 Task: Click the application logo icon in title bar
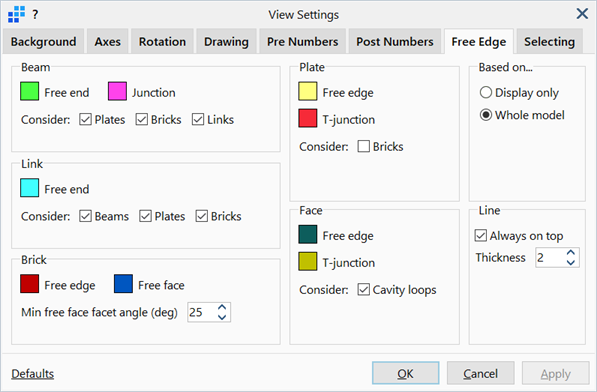16,14
